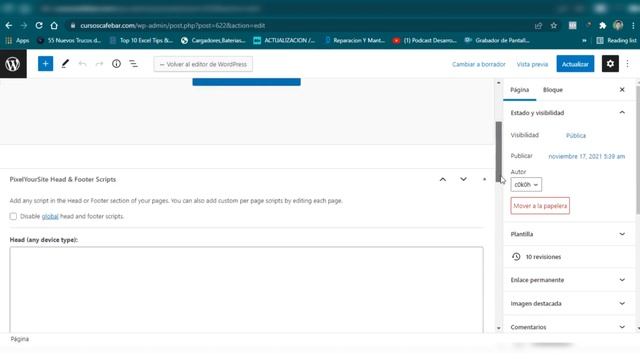
Task: Bookmark this page with the star
Action: (553, 26)
